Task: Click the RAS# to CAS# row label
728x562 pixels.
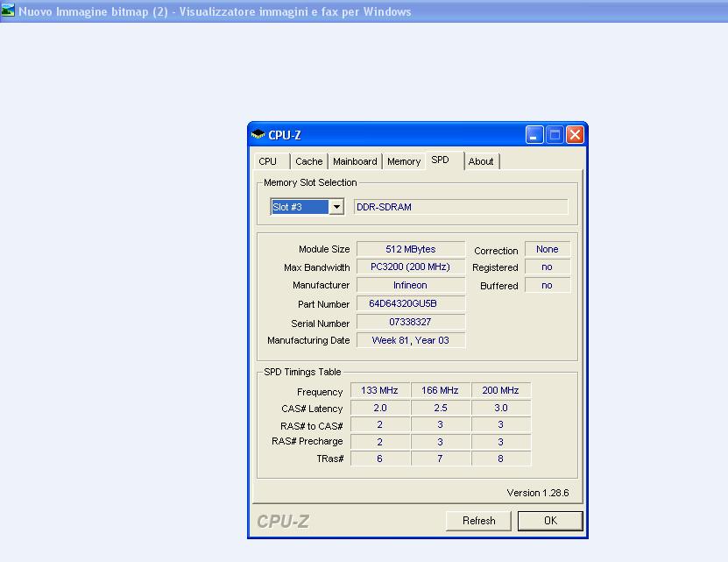Action: coord(312,426)
